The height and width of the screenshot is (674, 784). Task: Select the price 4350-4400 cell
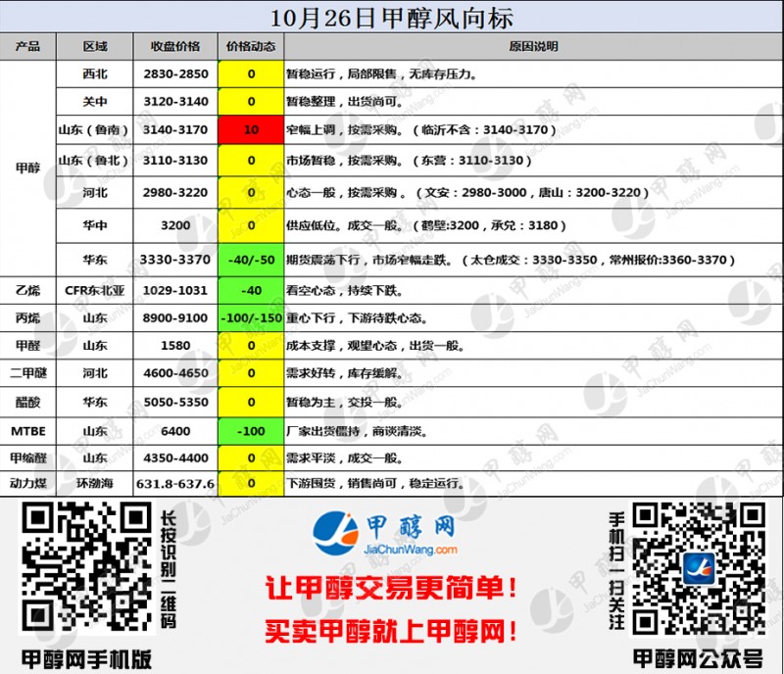(175, 458)
